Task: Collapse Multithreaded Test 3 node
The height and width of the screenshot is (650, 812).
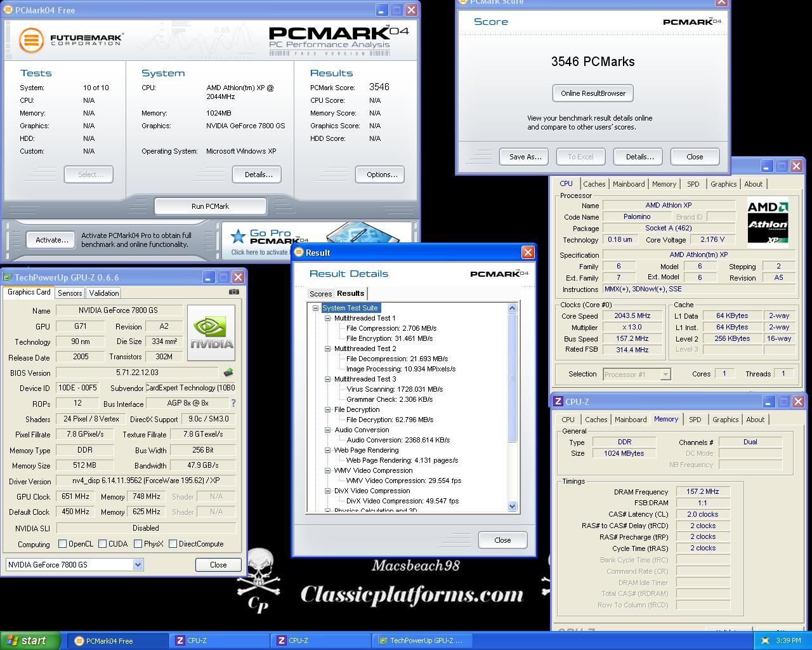Action: 328,379
